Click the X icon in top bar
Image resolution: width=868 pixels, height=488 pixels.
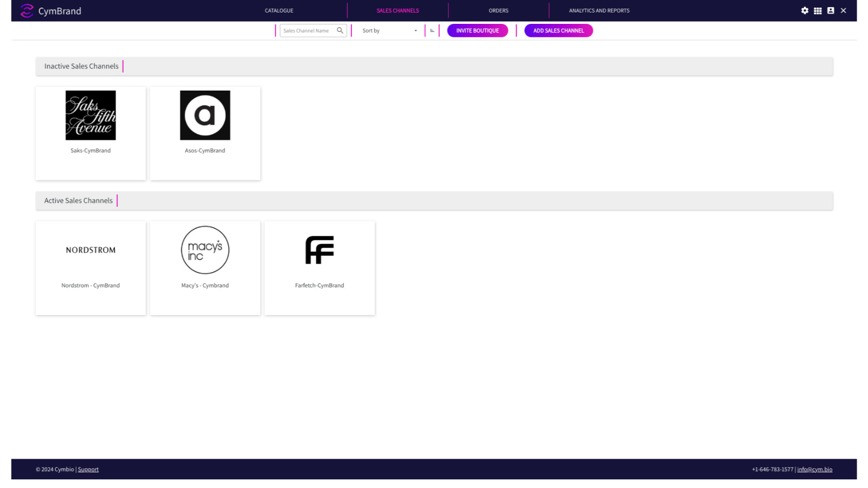(x=844, y=10)
